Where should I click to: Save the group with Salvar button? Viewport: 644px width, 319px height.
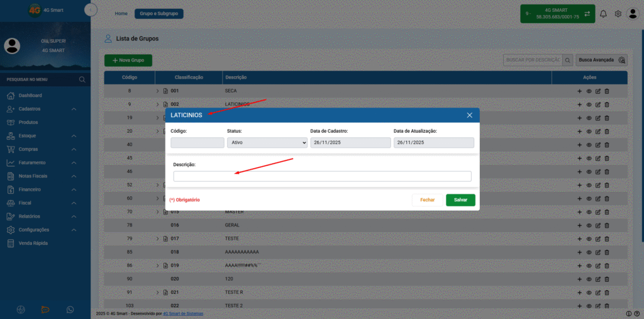click(460, 200)
